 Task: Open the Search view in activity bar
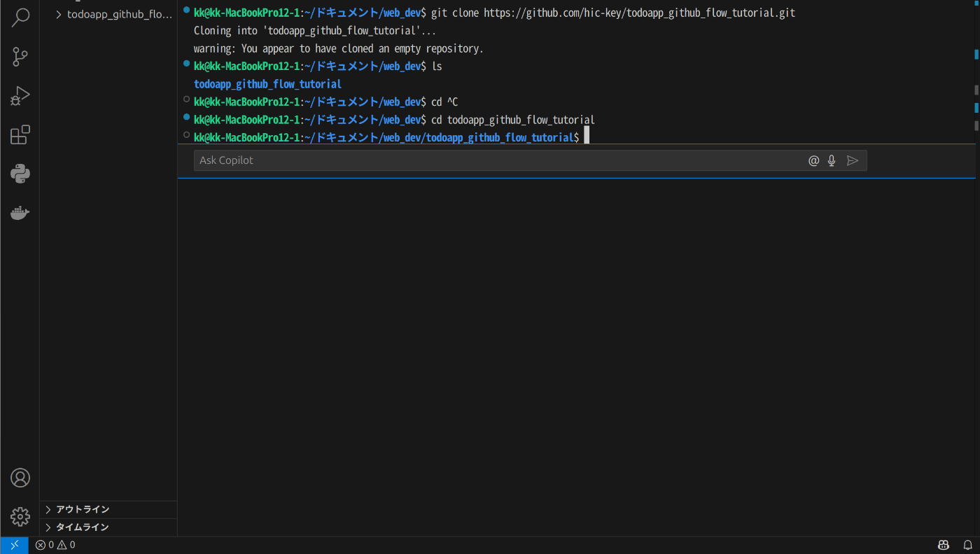point(20,18)
